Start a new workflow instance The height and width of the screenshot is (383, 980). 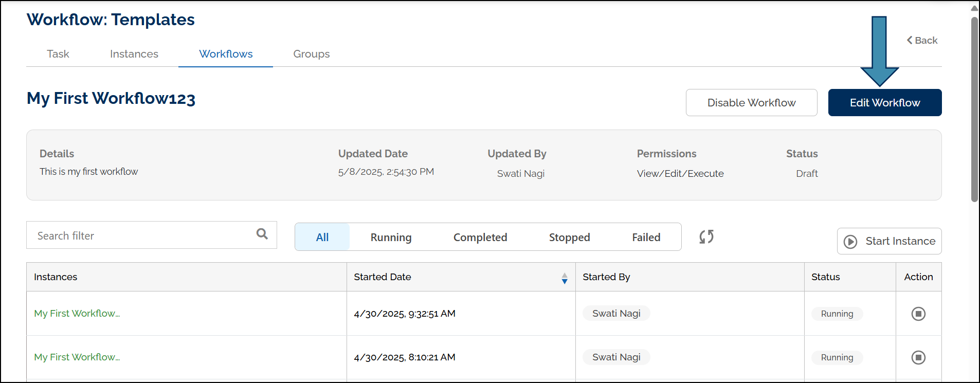coord(890,241)
